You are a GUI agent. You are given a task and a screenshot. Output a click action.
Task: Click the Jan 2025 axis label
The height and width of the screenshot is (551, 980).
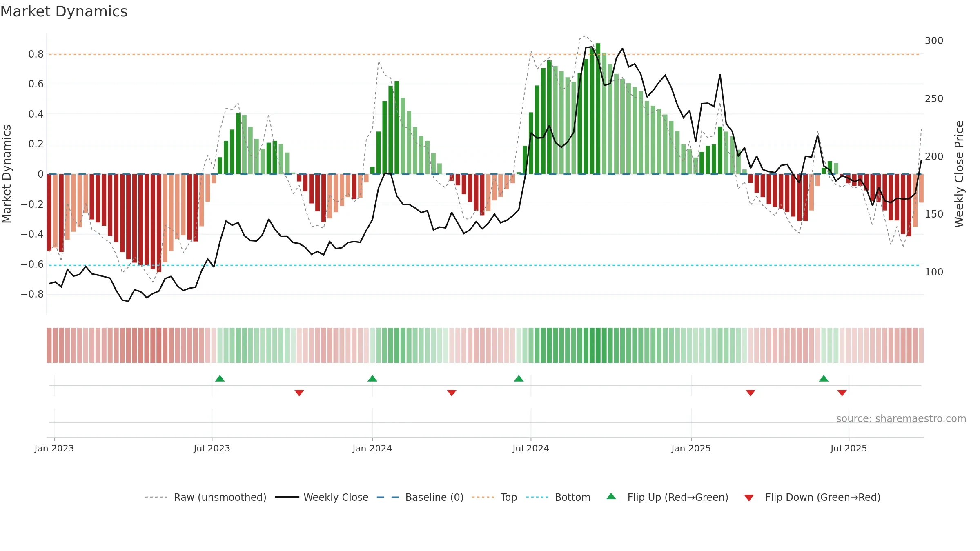click(x=691, y=448)
